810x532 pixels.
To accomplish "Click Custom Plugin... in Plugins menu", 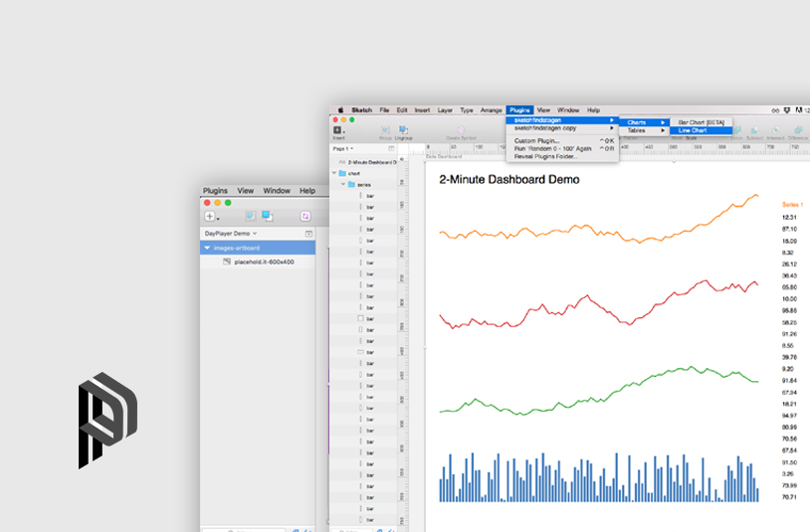I will click(x=536, y=140).
